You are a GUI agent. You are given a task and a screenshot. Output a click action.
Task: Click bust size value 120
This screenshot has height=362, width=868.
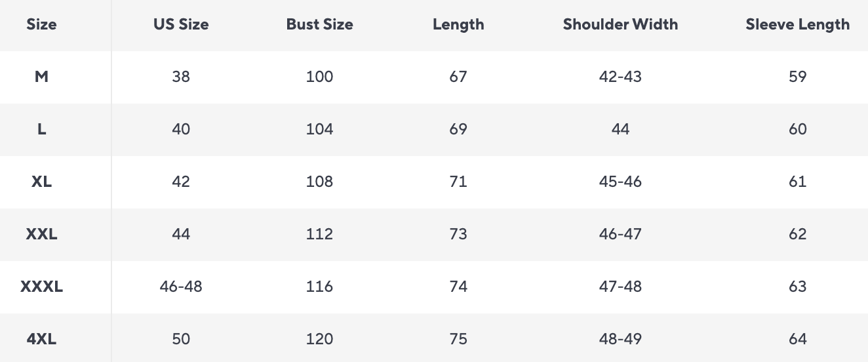[x=319, y=339]
